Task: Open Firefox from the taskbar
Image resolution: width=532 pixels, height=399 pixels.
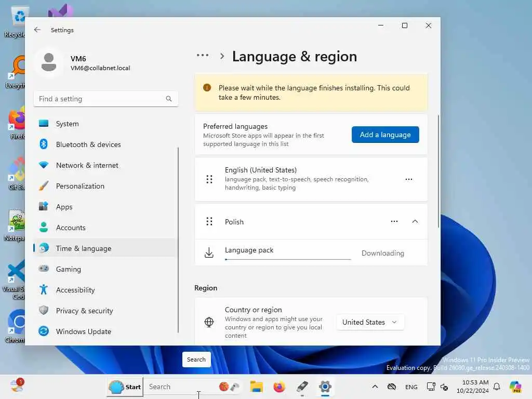Action: pos(279,387)
